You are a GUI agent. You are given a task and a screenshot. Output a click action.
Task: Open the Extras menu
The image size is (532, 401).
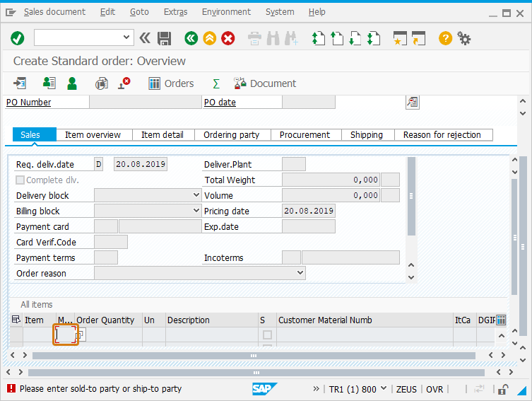click(x=175, y=12)
